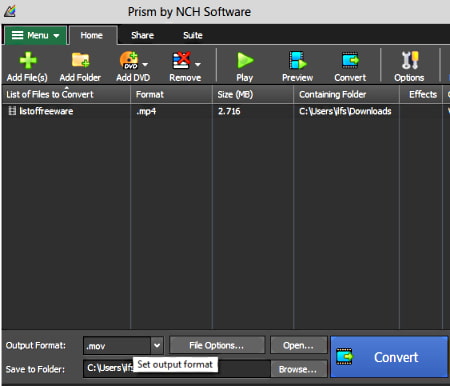Switch to the Share tab
This screenshot has height=386, width=450.
click(x=142, y=35)
